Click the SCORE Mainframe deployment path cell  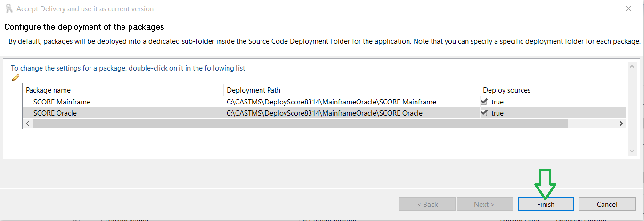[x=331, y=102]
